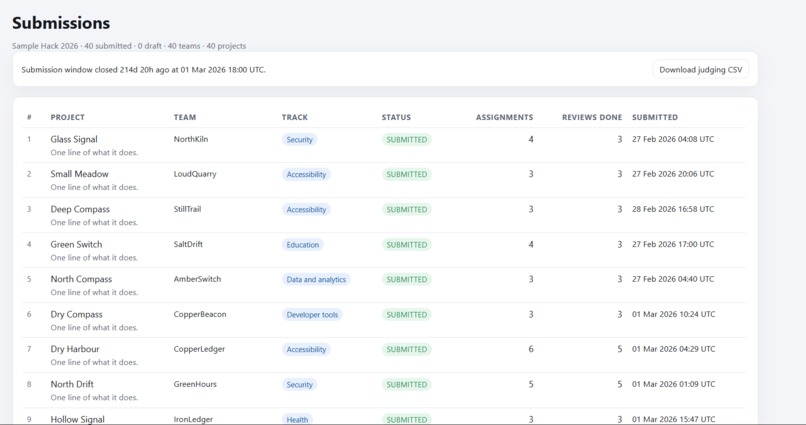Image resolution: width=806 pixels, height=425 pixels.
Task: Select the STATUS column header
Action: 396,117
